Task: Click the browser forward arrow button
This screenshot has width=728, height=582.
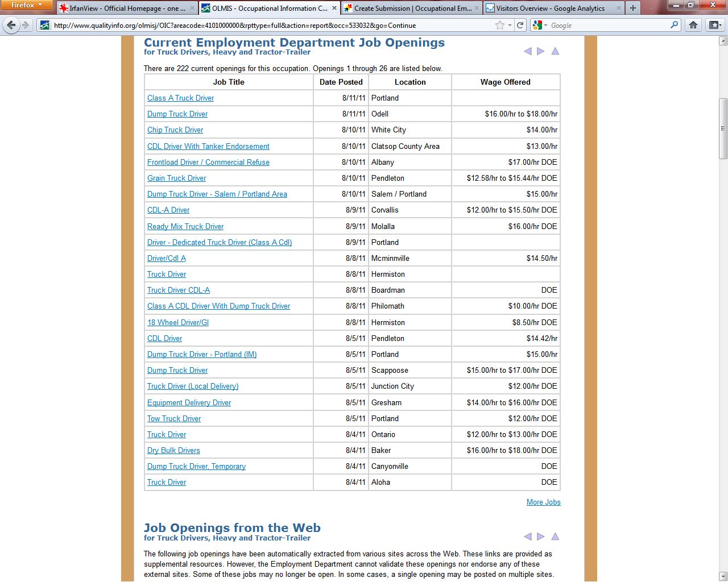Action: click(26, 25)
